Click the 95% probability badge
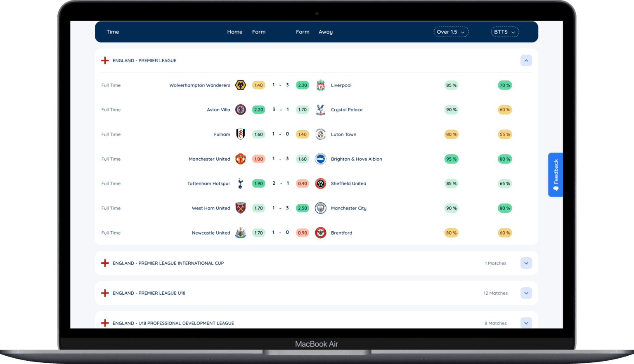Screen dimensions: 634x364 click(x=451, y=159)
